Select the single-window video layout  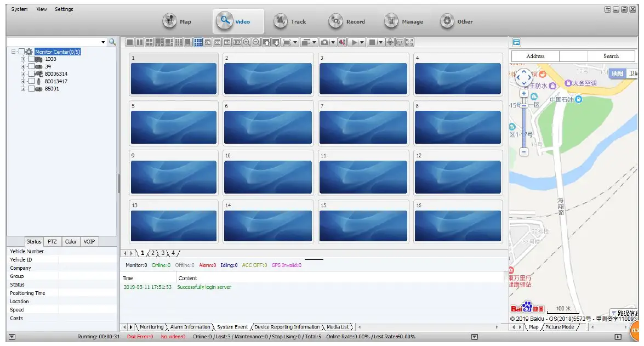(x=130, y=42)
